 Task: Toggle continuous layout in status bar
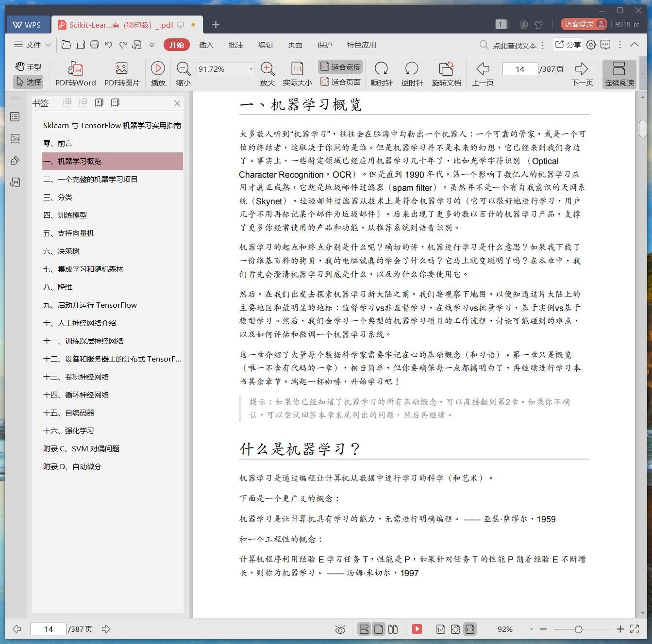(x=364, y=629)
